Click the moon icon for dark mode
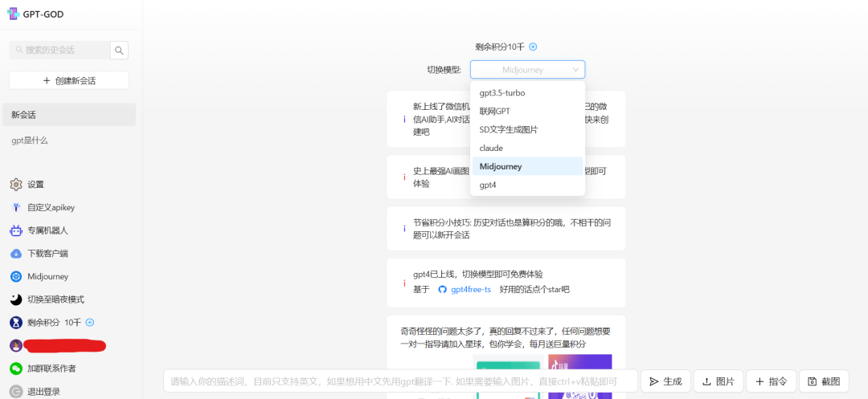Screen dimensions: 868x399 pyautogui.click(x=16, y=299)
